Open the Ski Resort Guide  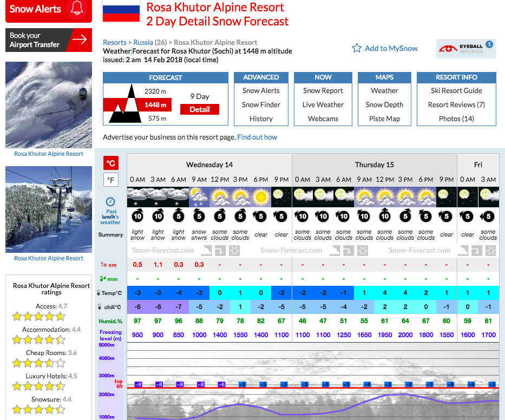click(x=456, y=91)
